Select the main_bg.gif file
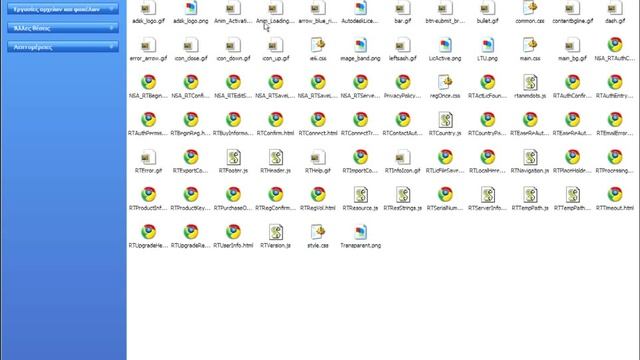This screenshot has height=360, width=640. pyautogui.click(x=573, y=45)
